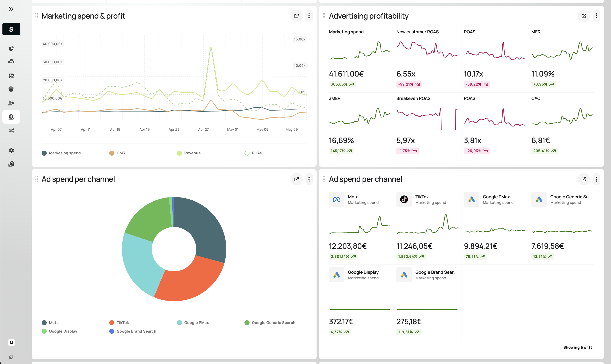The image size is (611, 364).
Task: Open Advertising profitability in new view
Action: click(584, 16)
